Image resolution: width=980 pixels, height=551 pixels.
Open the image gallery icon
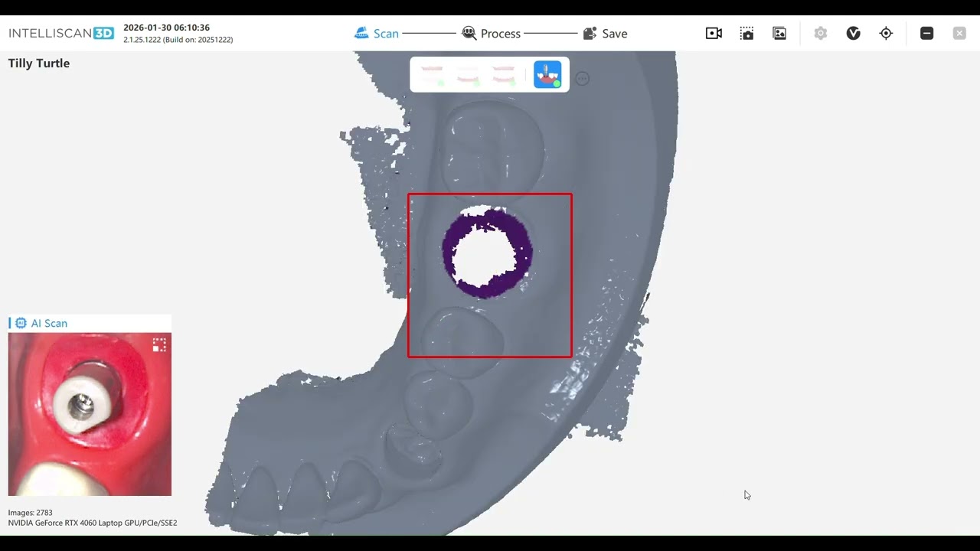779,34
